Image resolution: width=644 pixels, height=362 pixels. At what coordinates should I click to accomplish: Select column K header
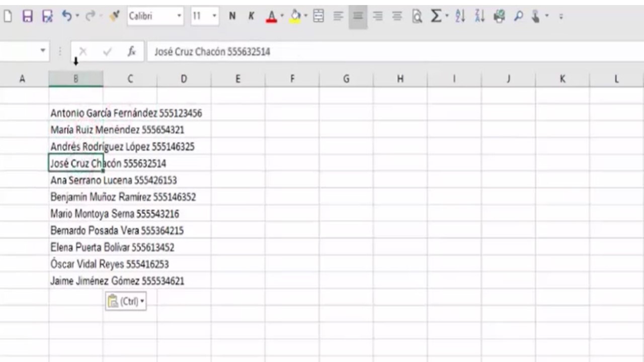tap(562, 79)
